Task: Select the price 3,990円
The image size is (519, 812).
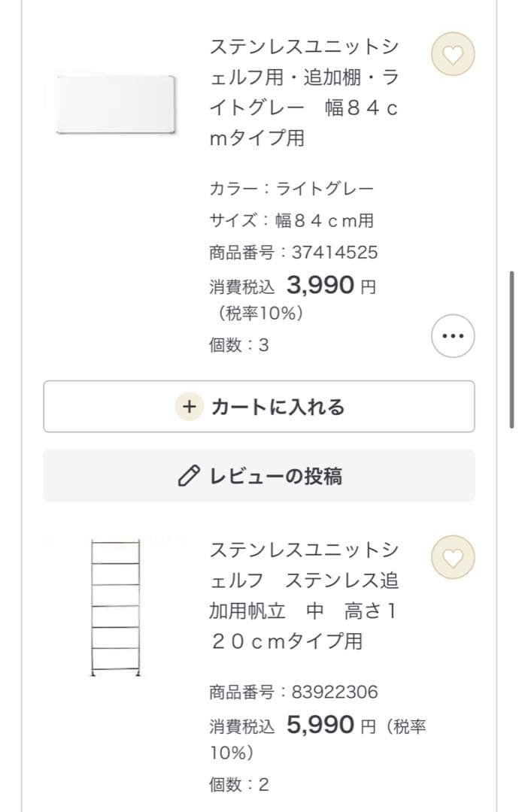Action: (323, 285)
